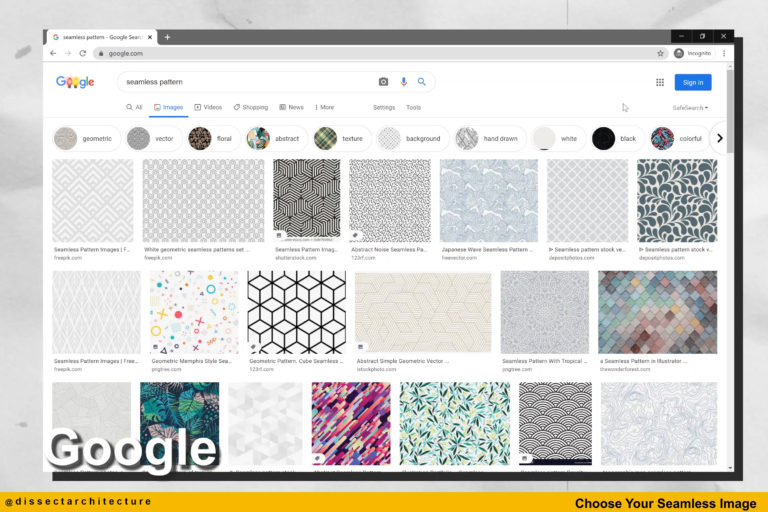Image resolution: width=768 pixels, height=512 pixels.
Task: Select the black color filter chip
Action: (x=616, y=138)
